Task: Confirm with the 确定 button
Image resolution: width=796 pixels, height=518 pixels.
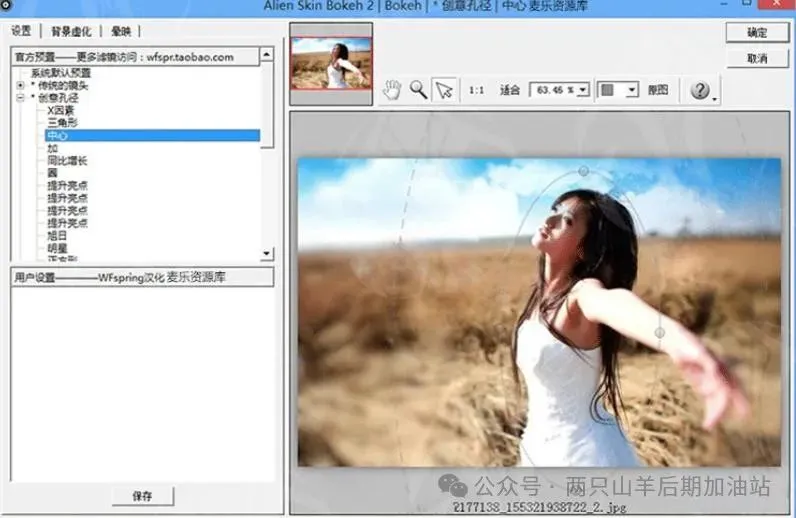Action: 757,33
